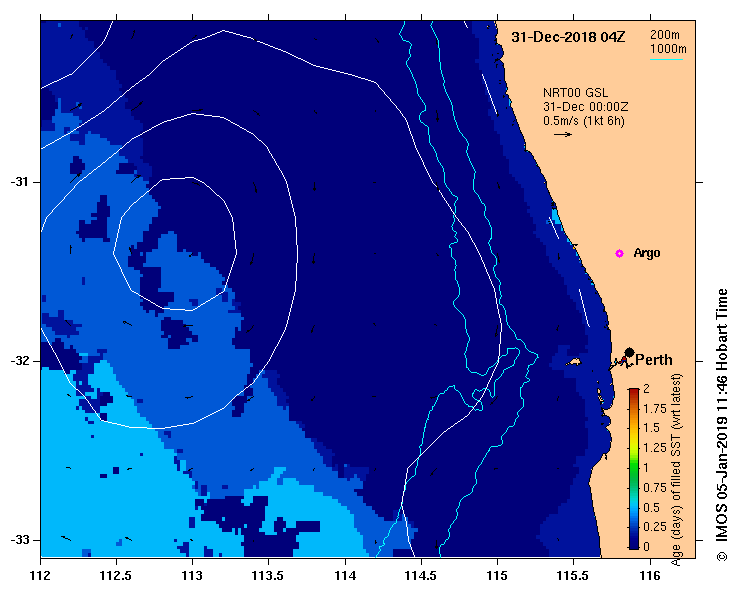Select the date label 31-Dec-2018 04Z

568,37
